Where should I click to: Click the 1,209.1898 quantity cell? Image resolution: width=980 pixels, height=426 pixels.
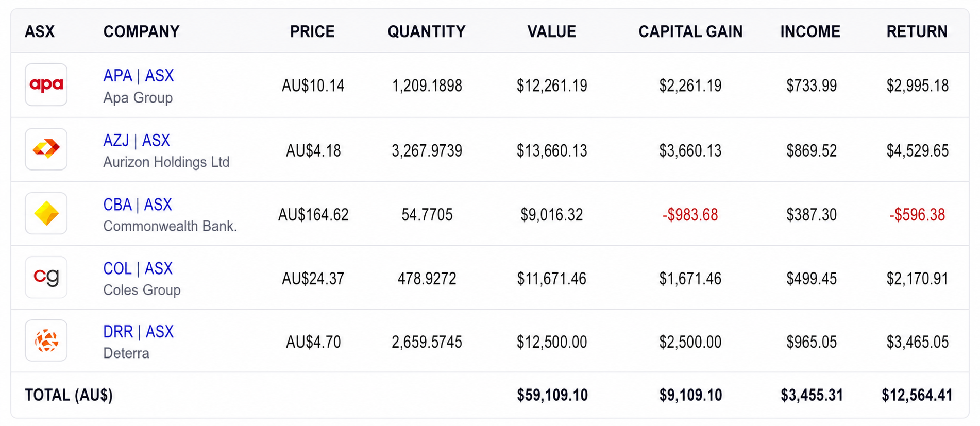427,86
